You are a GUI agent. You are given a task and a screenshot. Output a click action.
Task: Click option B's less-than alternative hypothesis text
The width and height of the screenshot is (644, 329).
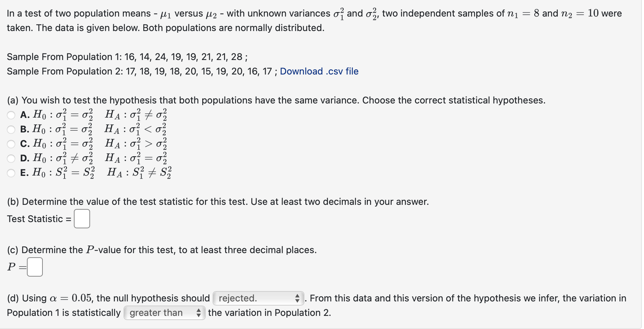point(135,129)
